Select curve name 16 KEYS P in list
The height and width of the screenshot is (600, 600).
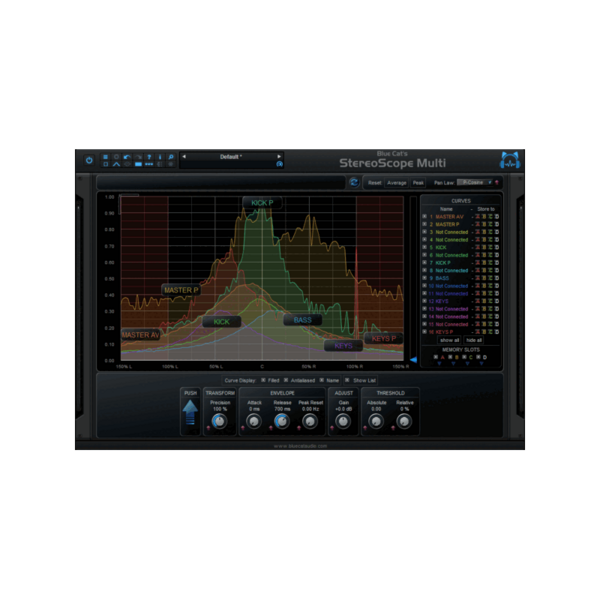point(444,332)
